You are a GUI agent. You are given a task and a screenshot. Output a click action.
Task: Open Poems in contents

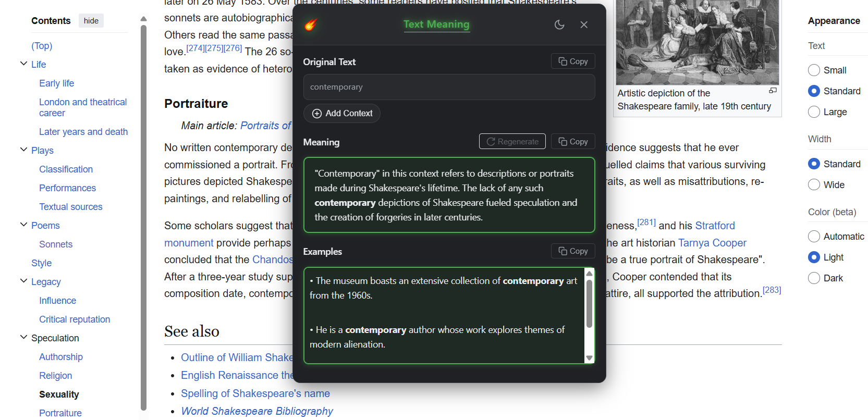45,226
